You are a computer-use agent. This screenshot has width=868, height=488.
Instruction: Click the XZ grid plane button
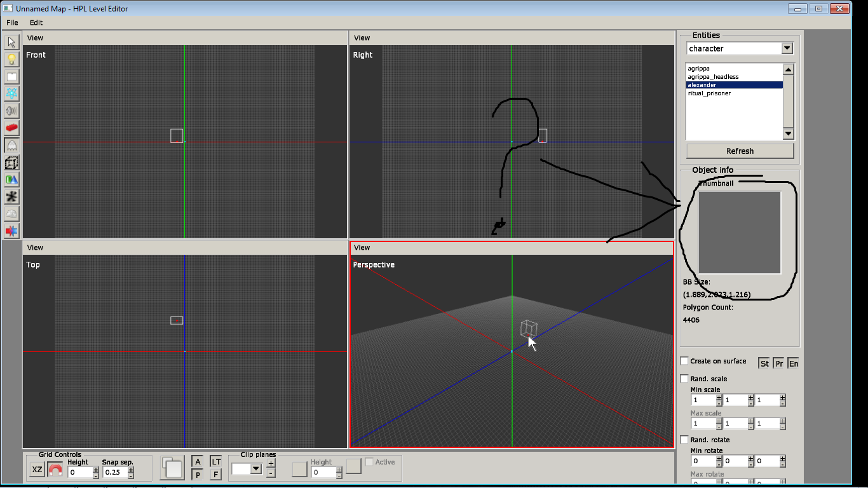pyautogui.click(x=37, y=470)
